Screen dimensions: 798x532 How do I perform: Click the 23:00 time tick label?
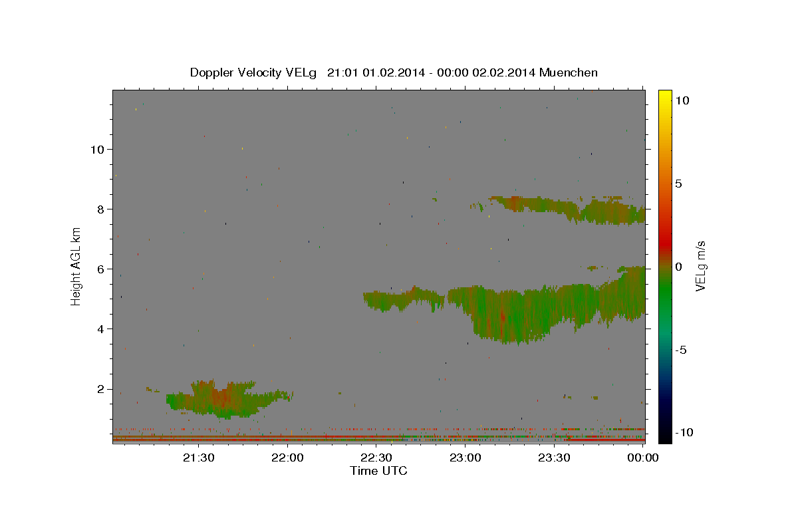(x=465, y=458)
